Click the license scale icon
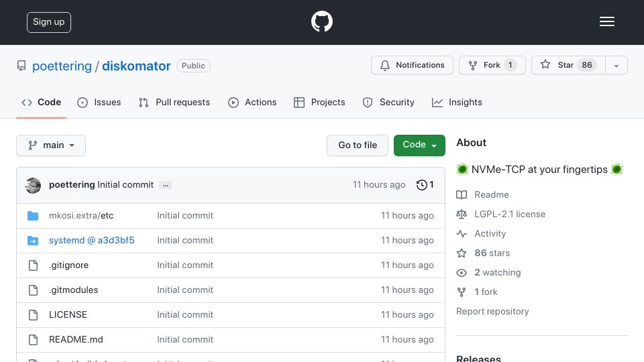This screenshot has height=362, width=644. [x=462, y=215]
